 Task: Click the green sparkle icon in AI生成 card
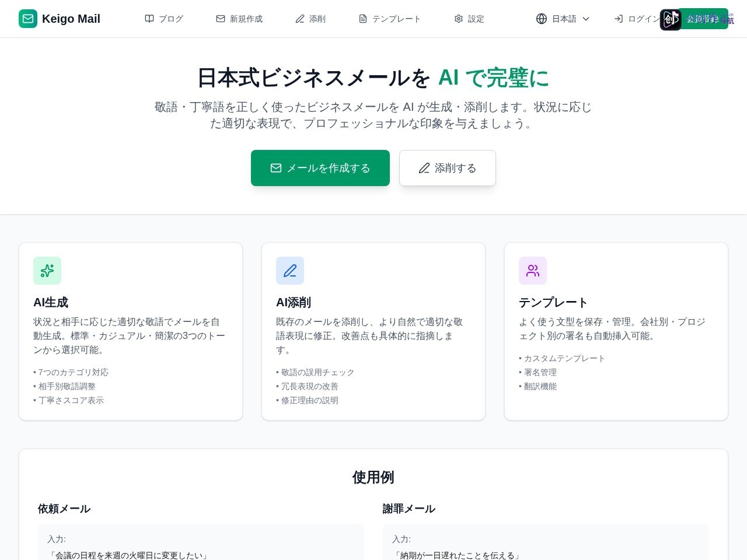coord(47,271)
